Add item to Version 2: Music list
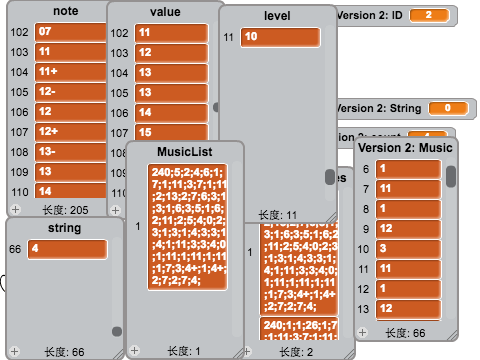480x360 pixels. pyautogui.click(x=362, y=332)
